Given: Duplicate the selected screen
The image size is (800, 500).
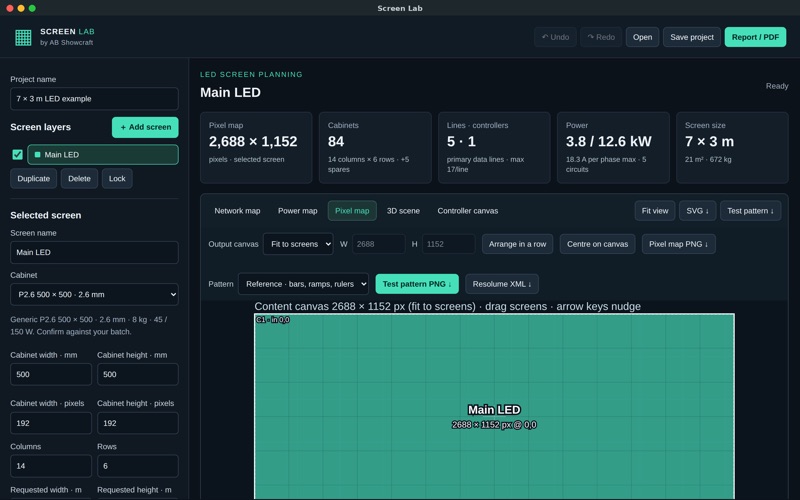Looking at the screenshot, I should tap(34, 179).
